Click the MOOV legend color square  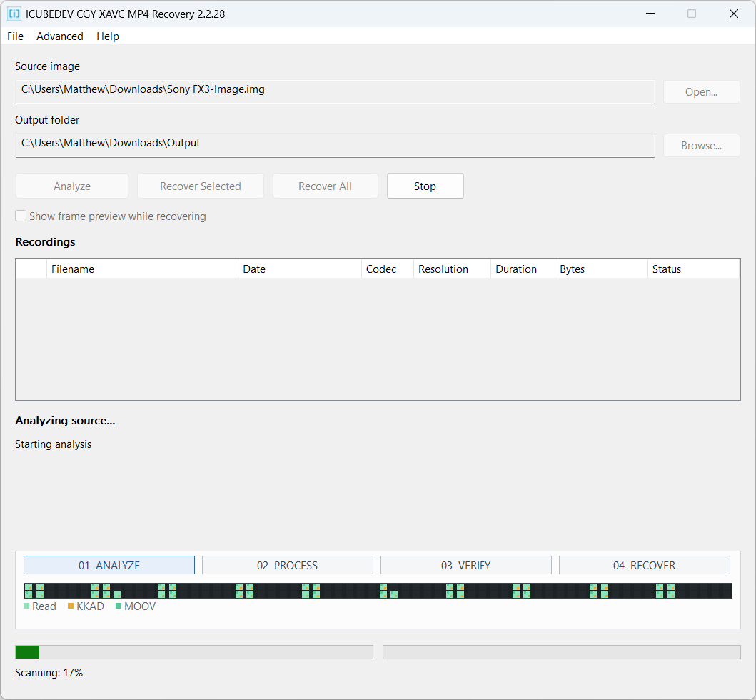click(119, 606)
